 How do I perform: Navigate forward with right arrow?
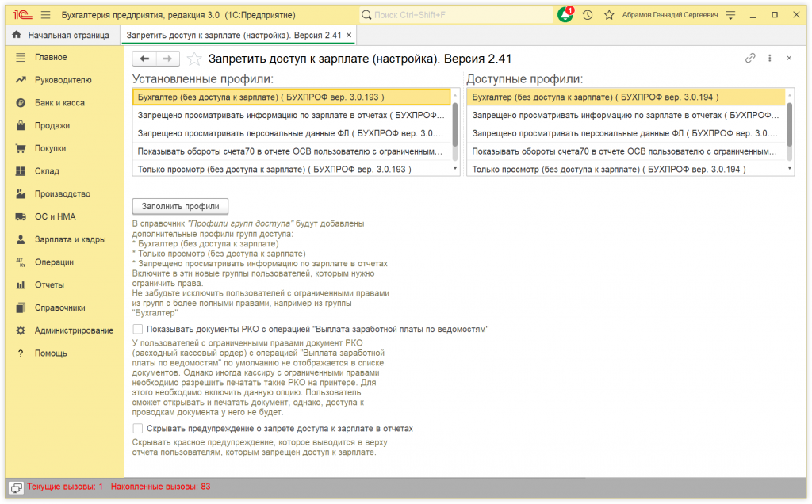coord(167,59)
